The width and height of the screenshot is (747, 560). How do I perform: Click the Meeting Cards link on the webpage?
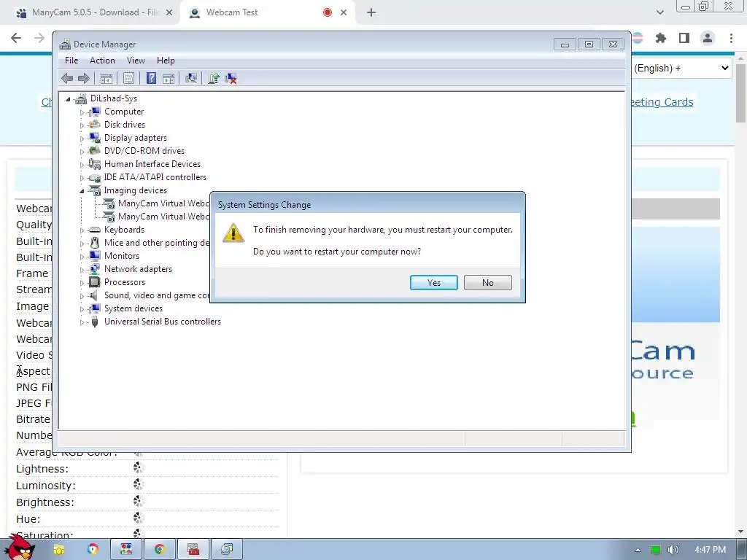[662, 102]
